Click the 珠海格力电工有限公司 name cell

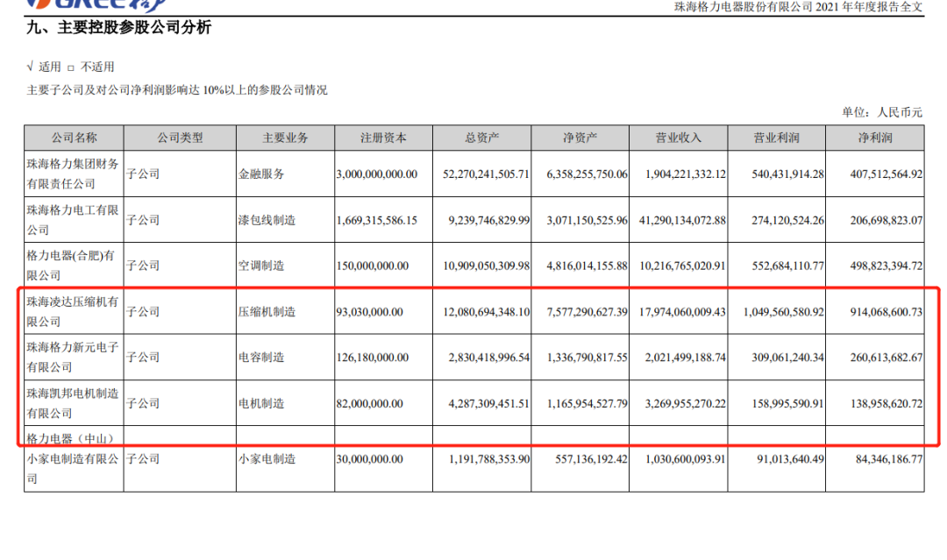coord(73,220)
